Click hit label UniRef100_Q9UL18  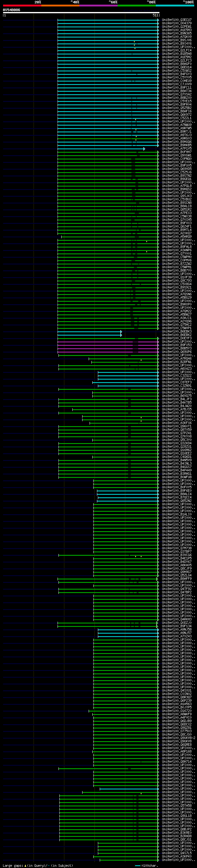[x=176, y=816]
